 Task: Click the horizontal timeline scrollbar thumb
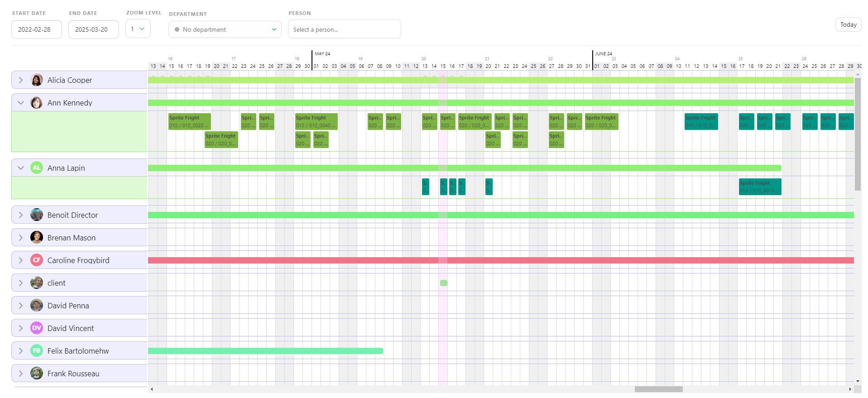coord(658,389)
